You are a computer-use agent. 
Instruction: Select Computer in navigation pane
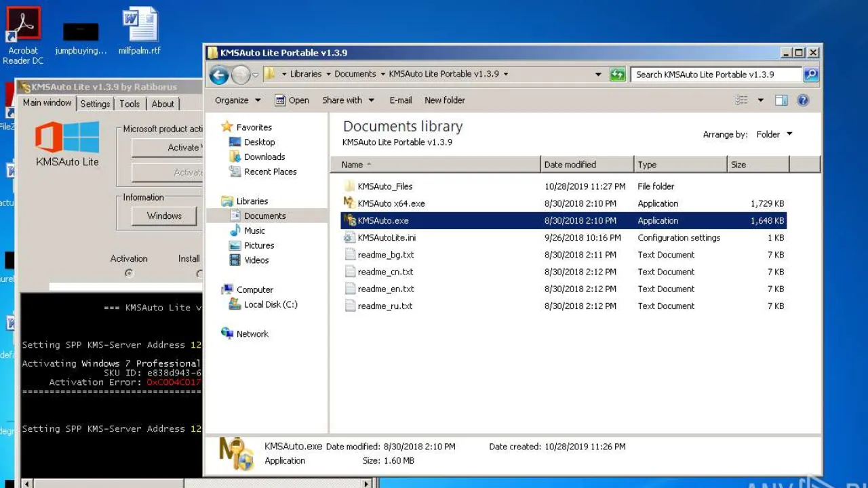tap(254, 290)
